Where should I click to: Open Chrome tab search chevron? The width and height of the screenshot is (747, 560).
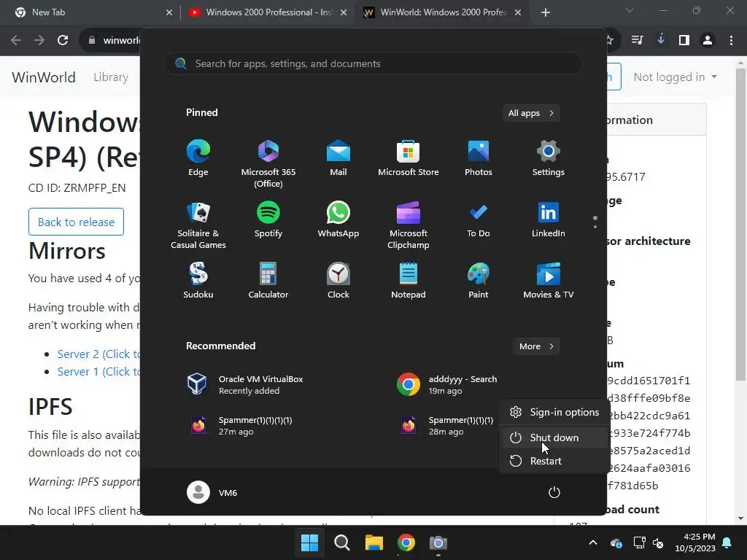[x=630, y=10]
